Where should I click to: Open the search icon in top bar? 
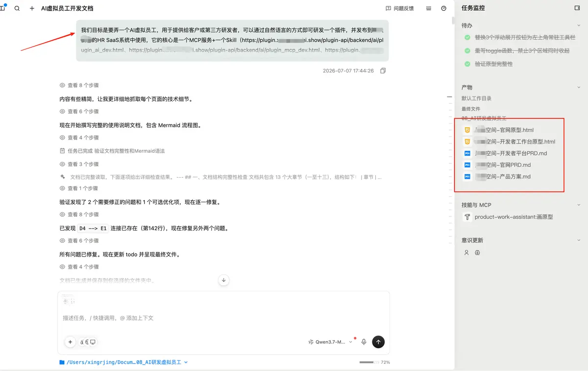coord(17,8)
